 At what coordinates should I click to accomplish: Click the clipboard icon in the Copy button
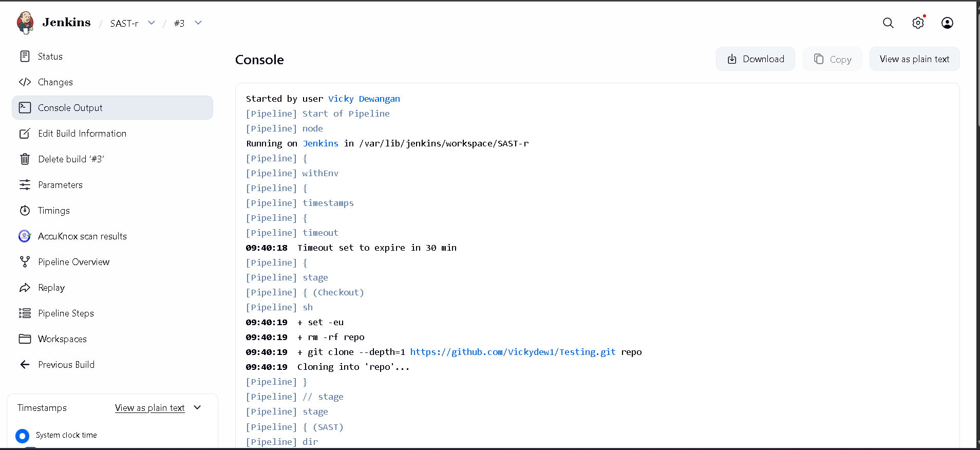tap(819, 59)
